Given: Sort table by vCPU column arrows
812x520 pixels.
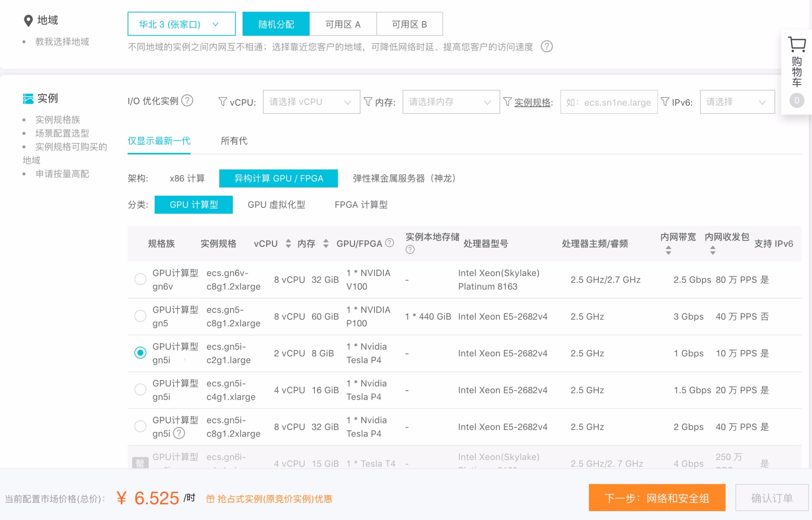Looking at the screenshot, I should pos(288,244).
